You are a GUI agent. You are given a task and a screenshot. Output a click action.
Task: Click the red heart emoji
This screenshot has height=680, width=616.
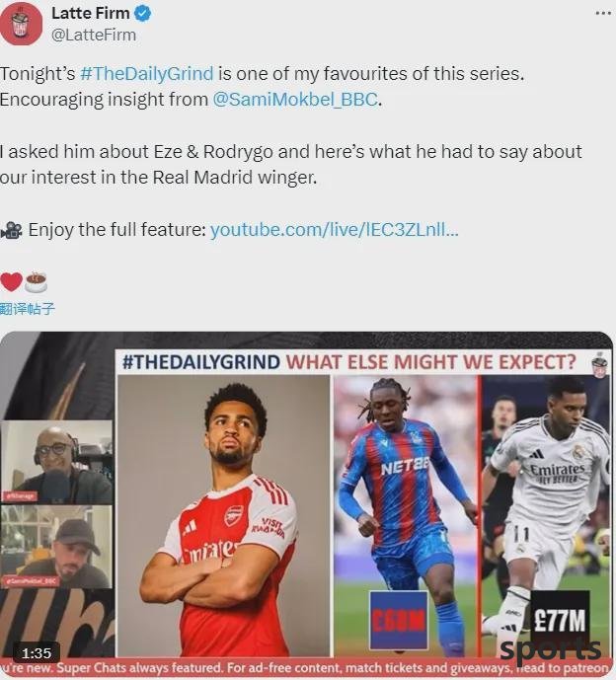click(11, 282)
